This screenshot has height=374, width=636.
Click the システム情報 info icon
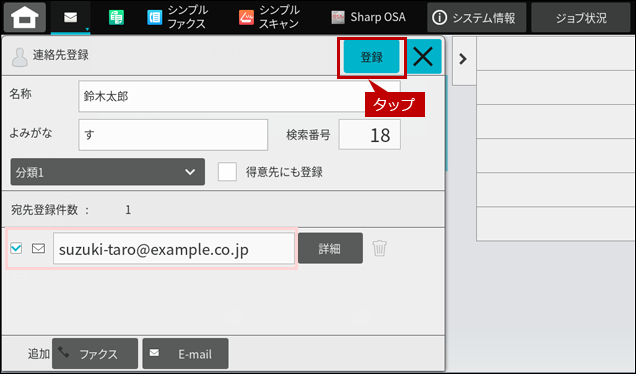(x=440, y=17)
